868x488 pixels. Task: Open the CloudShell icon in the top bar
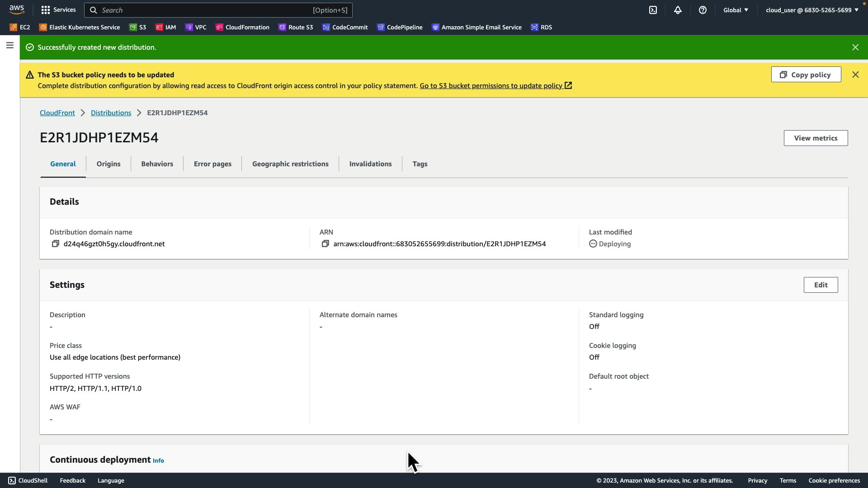coord(653,10)
